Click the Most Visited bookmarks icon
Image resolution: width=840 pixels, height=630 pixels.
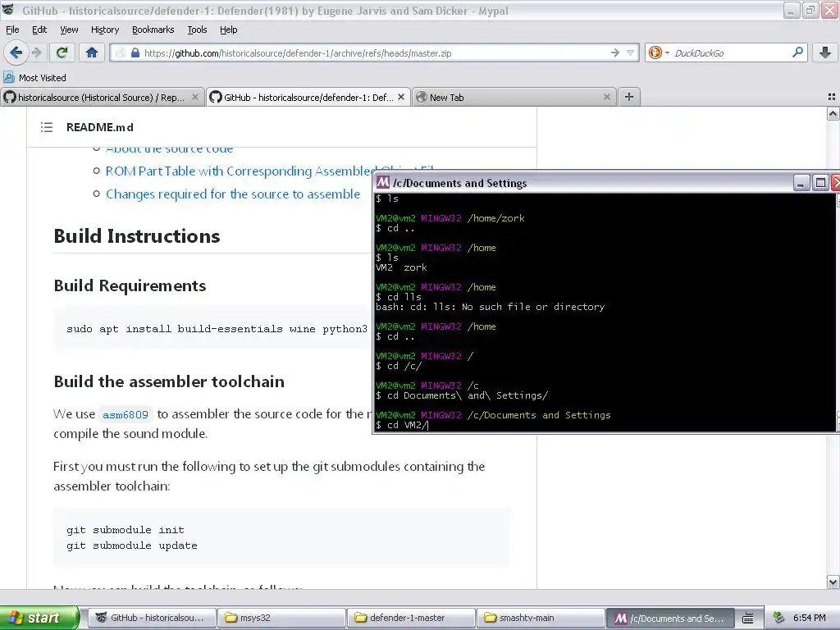tap(9, 77)
